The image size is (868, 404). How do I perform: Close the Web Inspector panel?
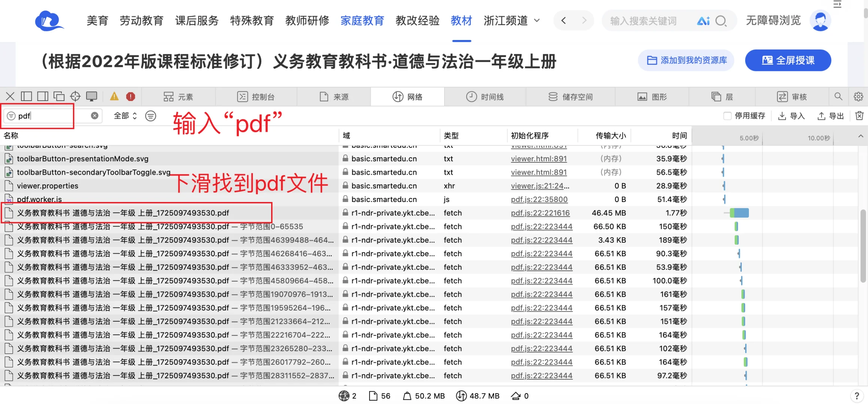click(10, 97)
